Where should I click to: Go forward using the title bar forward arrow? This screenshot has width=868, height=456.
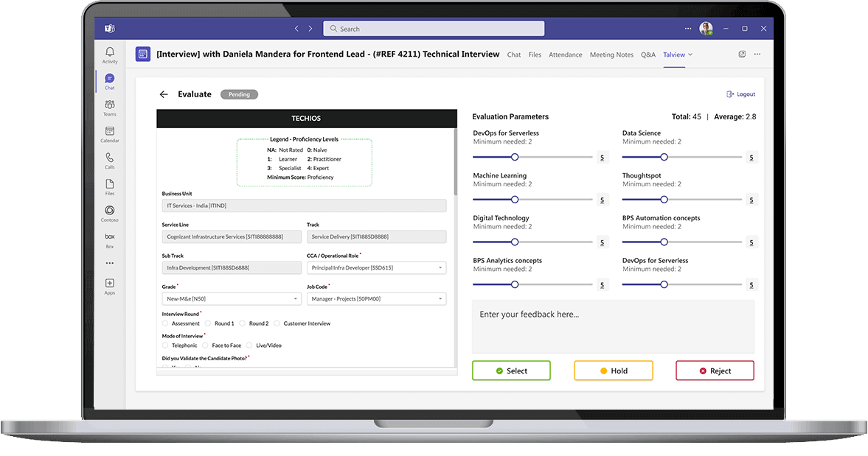point(310,28)
